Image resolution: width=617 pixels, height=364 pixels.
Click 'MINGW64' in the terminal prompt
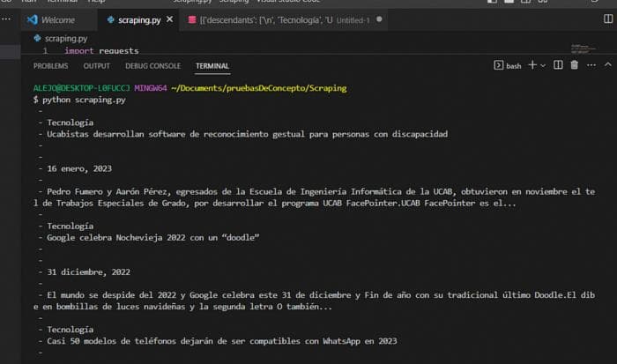point(151,88)
